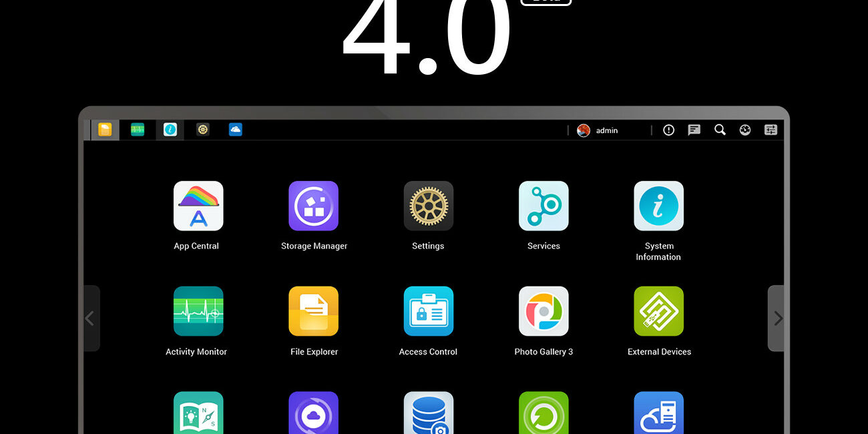Open App Central
The image size is (868, 434).
coord(198,206)
